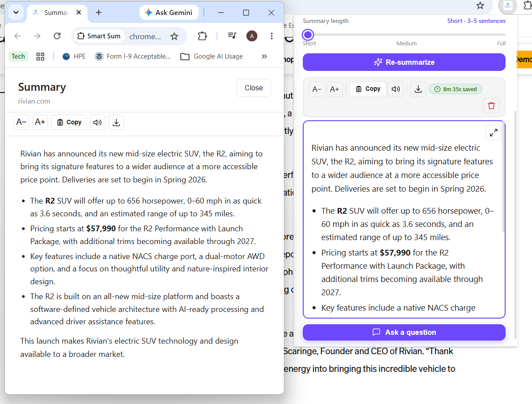Decrease font size in extension panel

point(317,89)
